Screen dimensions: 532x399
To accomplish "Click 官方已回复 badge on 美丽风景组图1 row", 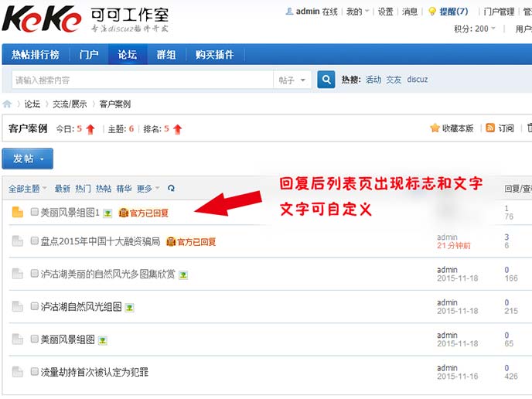I will [144, 213].
